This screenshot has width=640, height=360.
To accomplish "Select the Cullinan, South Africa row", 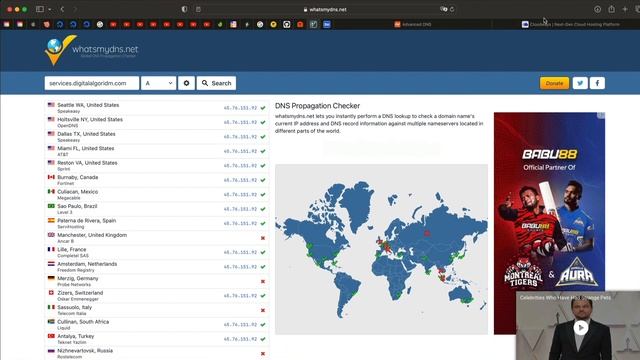I will 157,324.
